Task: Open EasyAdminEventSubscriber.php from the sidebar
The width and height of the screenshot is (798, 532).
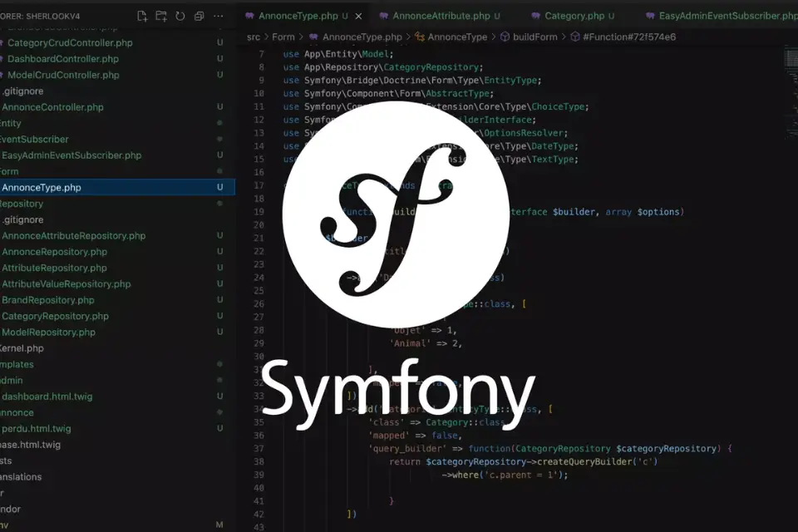Action: 71,155
